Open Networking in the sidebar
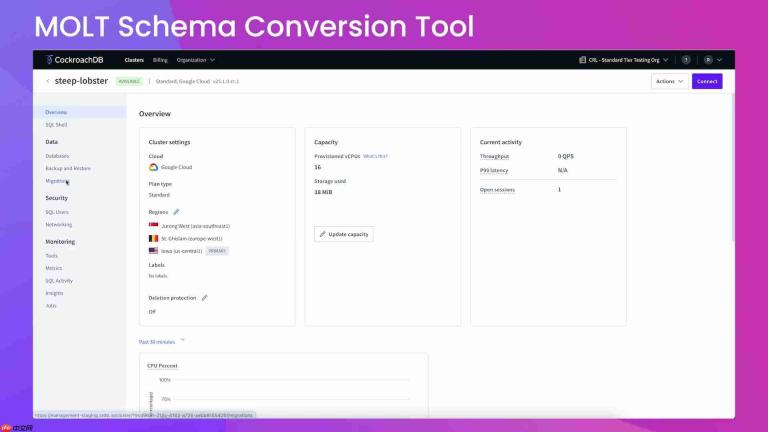768x432 pixels. [x=59, y=225]
